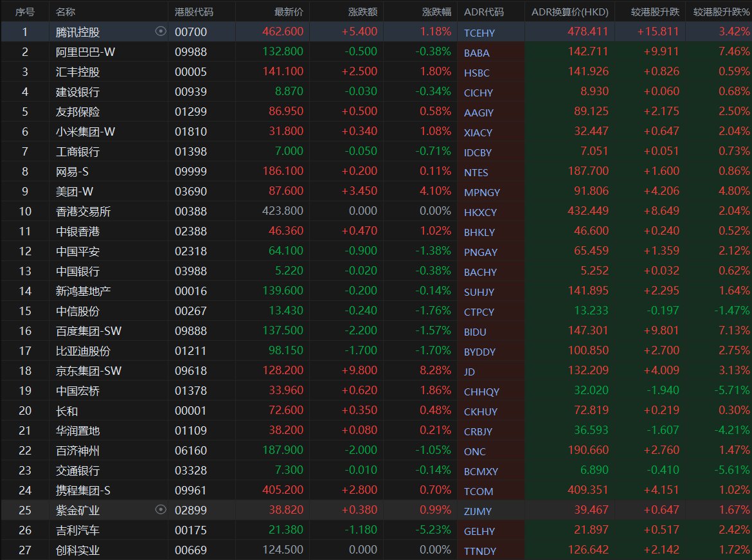Screen dimensions: 752x560
Task: Select the 汇丰控股 stock name
Action: click(78, 72)
